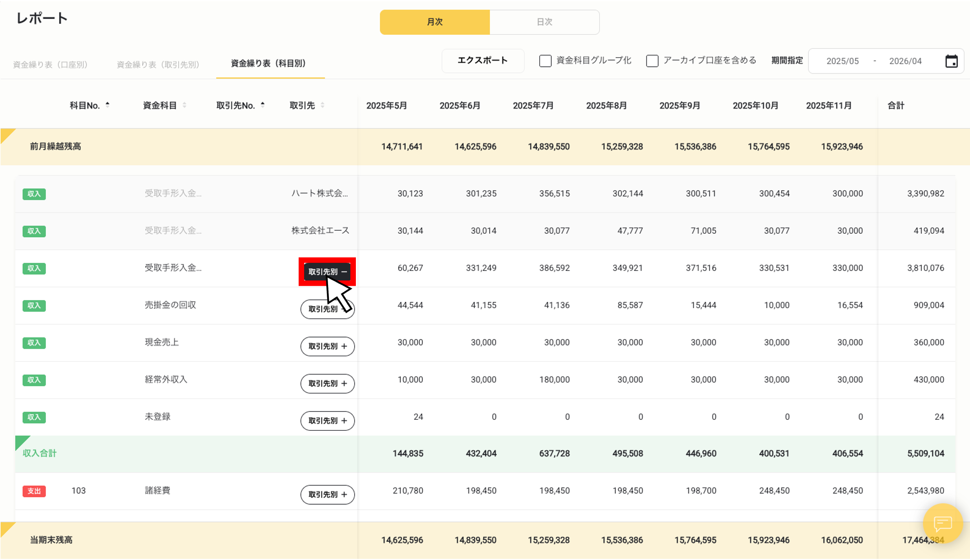Sort by 科目No. column arrow
970x560 pixels.
(107, 105)
